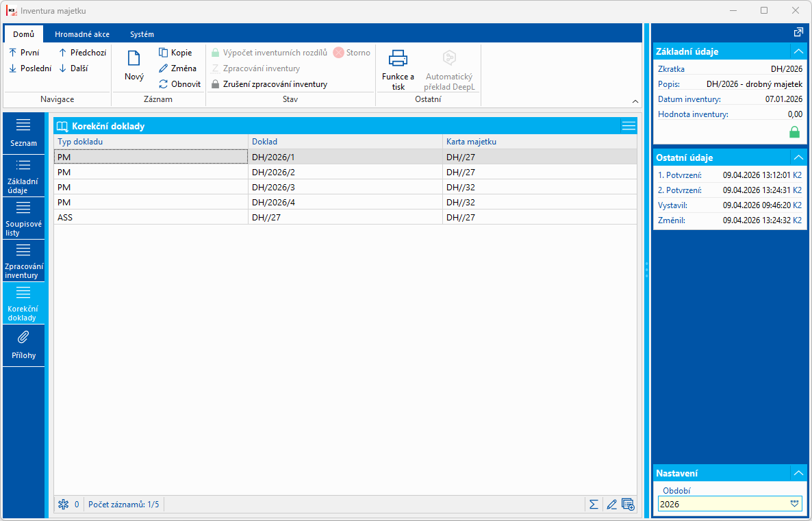Viewport: 812px width, 521px height.
Task: Select the row with Doklad DH/2026/4
Action: pyautogui.click(x=346, y=202)
